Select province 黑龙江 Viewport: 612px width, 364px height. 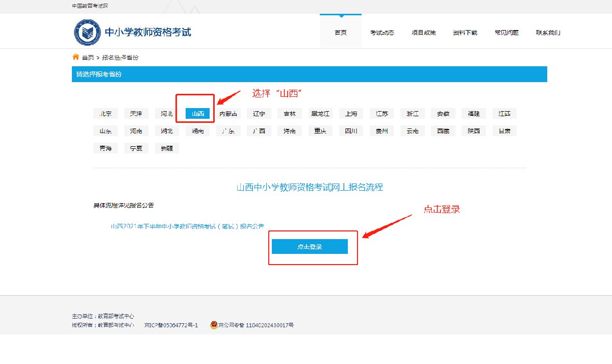click(x=320, y=114)
